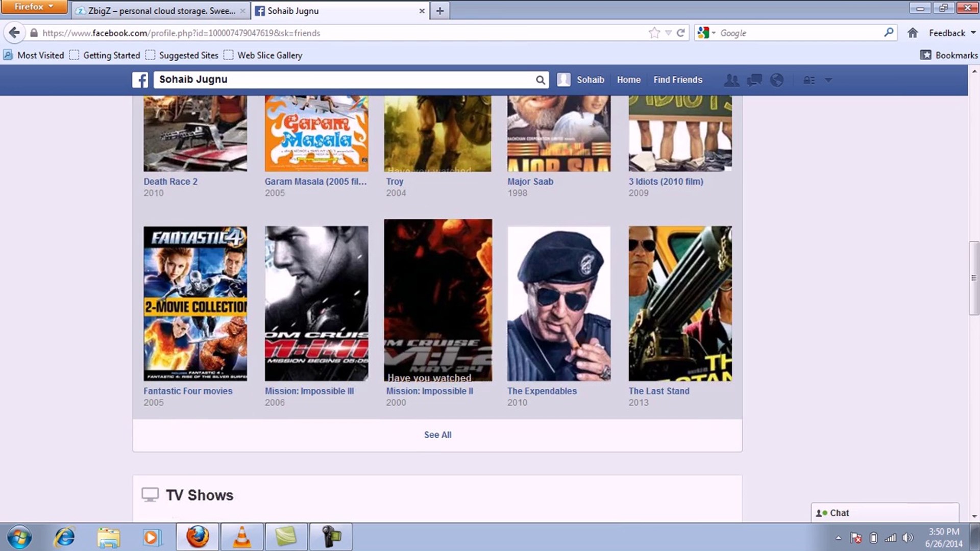980x551 pixels.
Task: Toggle the bookmark star in the address bar
Action: point(654,33)
